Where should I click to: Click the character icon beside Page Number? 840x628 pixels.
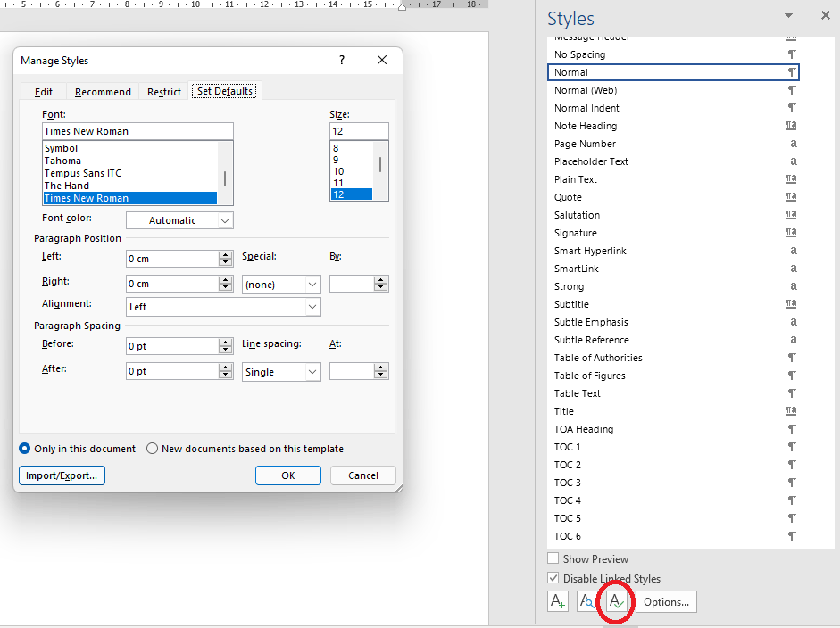(x=794, y=143)
